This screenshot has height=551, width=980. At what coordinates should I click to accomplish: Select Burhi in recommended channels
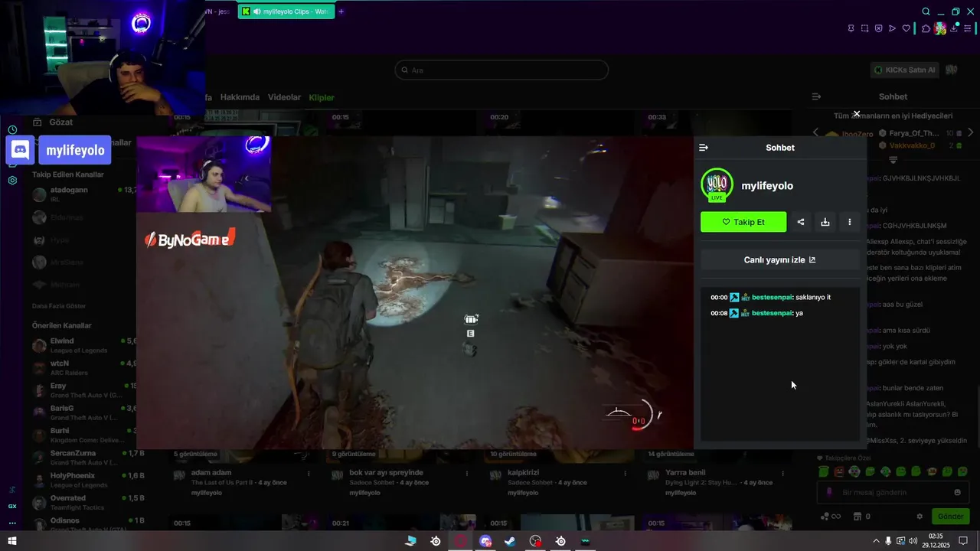coord(84,435)
